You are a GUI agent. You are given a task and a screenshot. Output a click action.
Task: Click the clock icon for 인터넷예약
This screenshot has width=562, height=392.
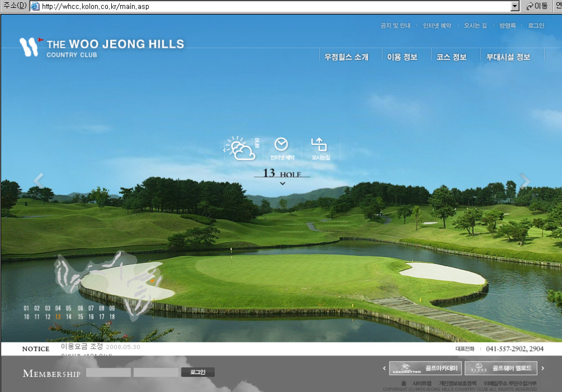coord(281,144)
